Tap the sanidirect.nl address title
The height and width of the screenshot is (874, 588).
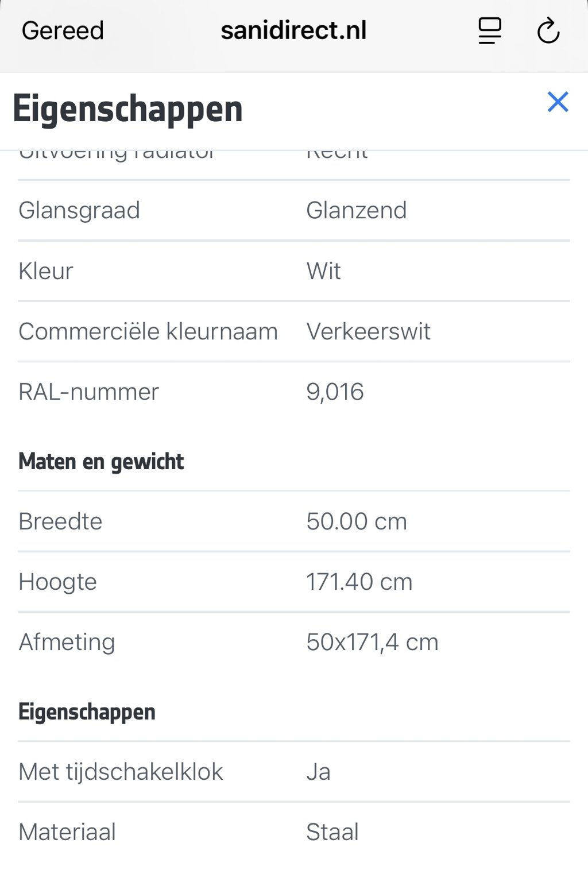(293, 30)
